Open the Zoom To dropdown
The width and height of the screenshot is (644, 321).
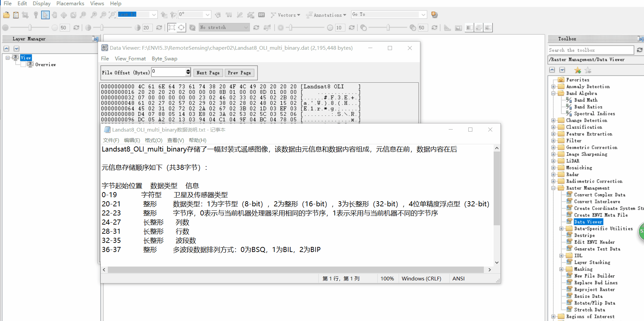tap(154, 15)
